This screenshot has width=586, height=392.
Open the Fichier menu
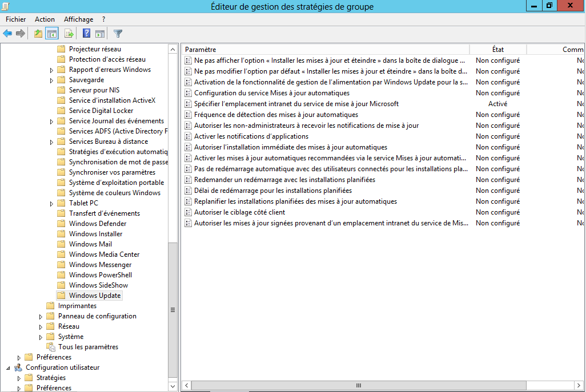coord(16,19)
